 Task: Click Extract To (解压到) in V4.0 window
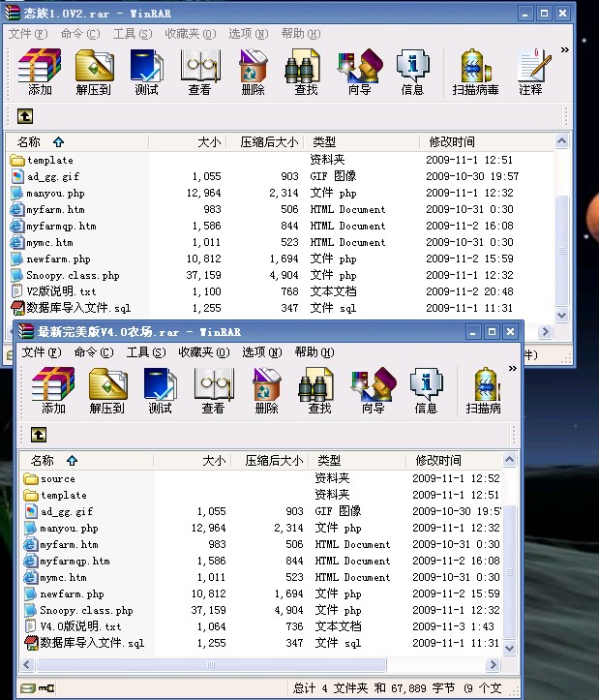click(106, 390)
